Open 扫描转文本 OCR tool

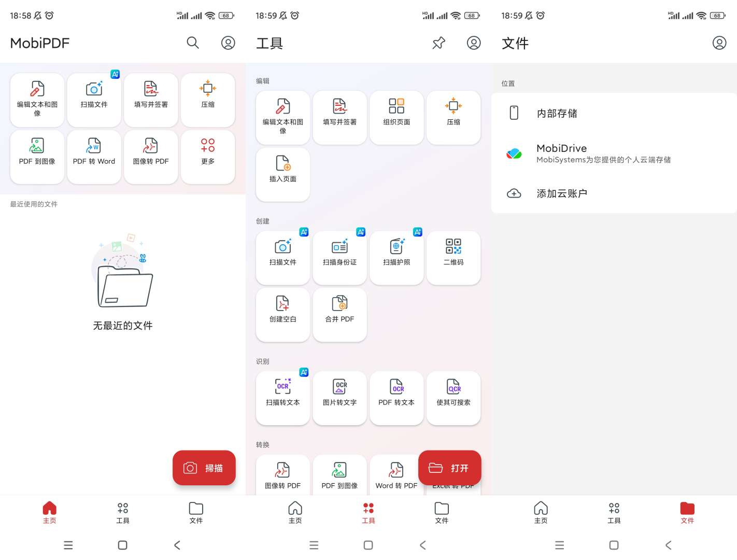(283, 398)
